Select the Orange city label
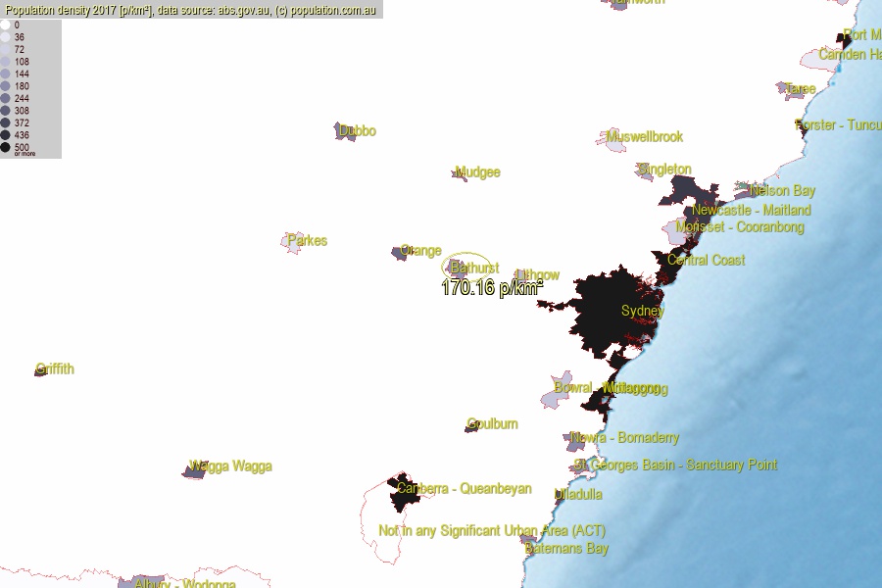The width and height of the screenshot is (882, 588). click(420, 251)
